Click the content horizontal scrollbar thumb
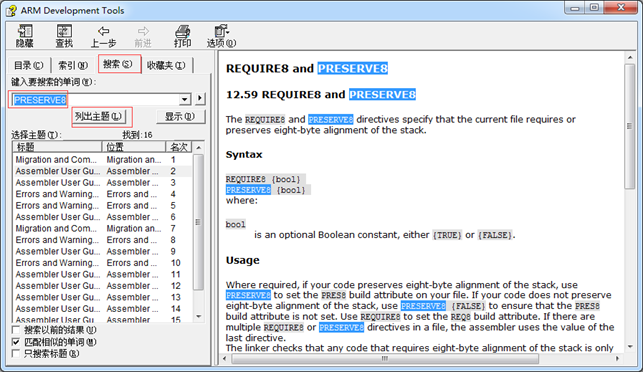The image size is (643, 372). tap(385, 358)
